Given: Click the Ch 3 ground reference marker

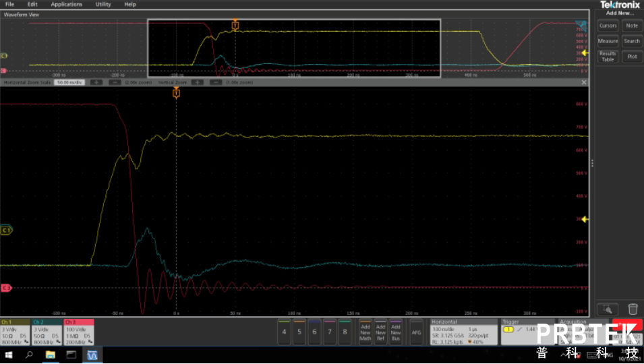Looking at the screenshot, I should click(5, 288).
